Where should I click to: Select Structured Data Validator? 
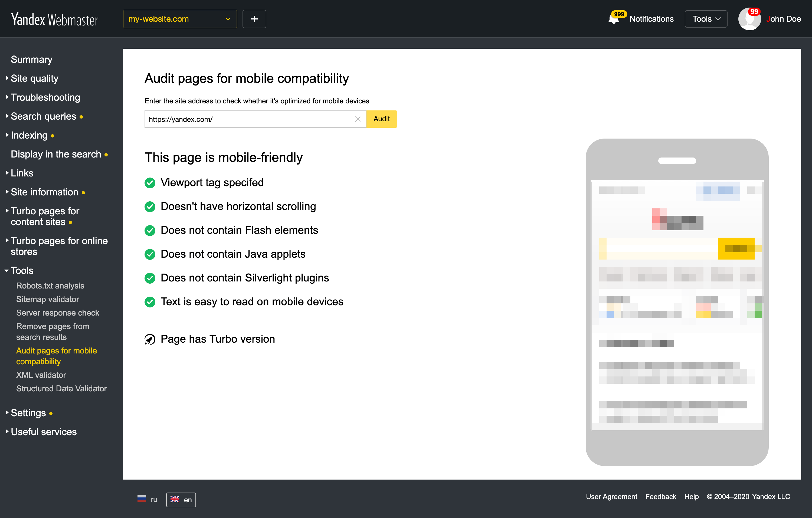(x=61, y=389)
